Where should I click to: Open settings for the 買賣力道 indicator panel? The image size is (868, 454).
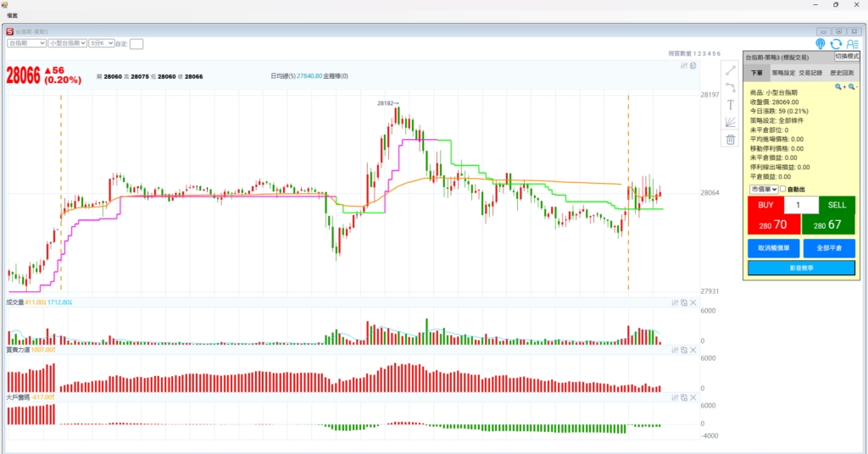pyautogui.click(x=675, y=350)
